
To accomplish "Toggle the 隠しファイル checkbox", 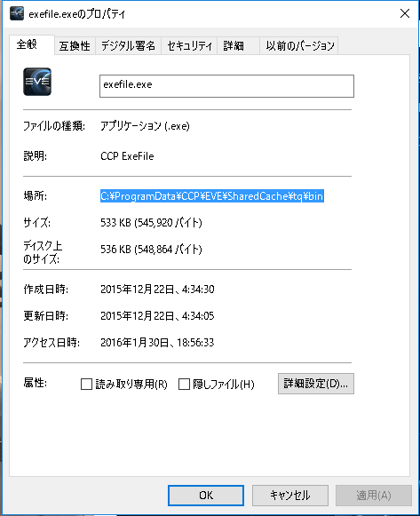I will [184, 384].
